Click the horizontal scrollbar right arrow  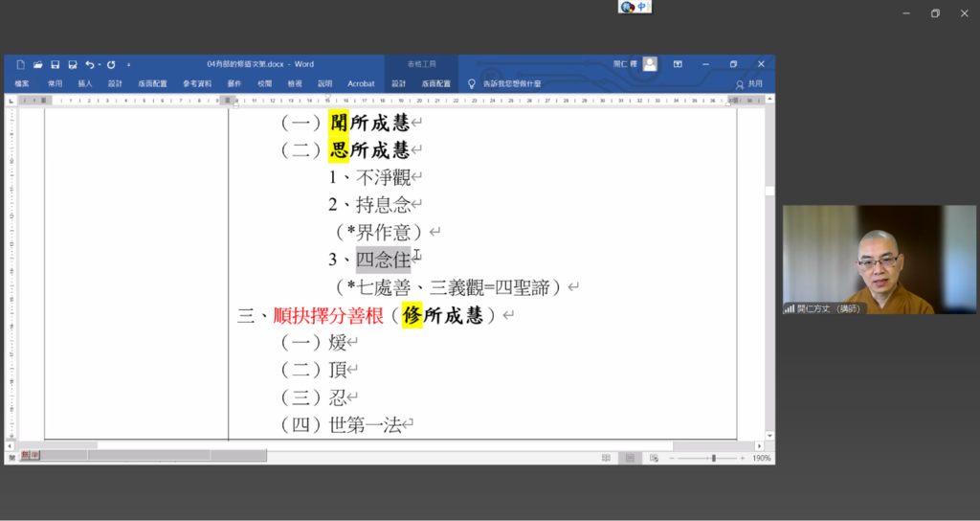pyautogui.click(x=759, y=446)
